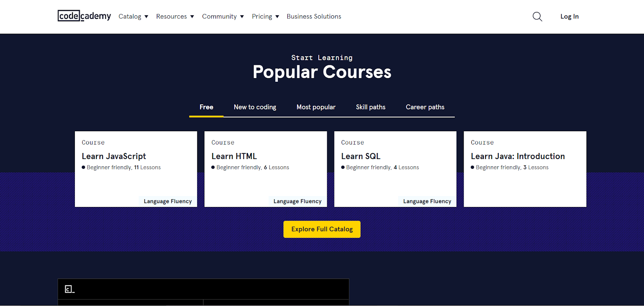Viewport: 644px width, 306px height.
Task: Go to Business Solutions
Action: pos(314,17)
